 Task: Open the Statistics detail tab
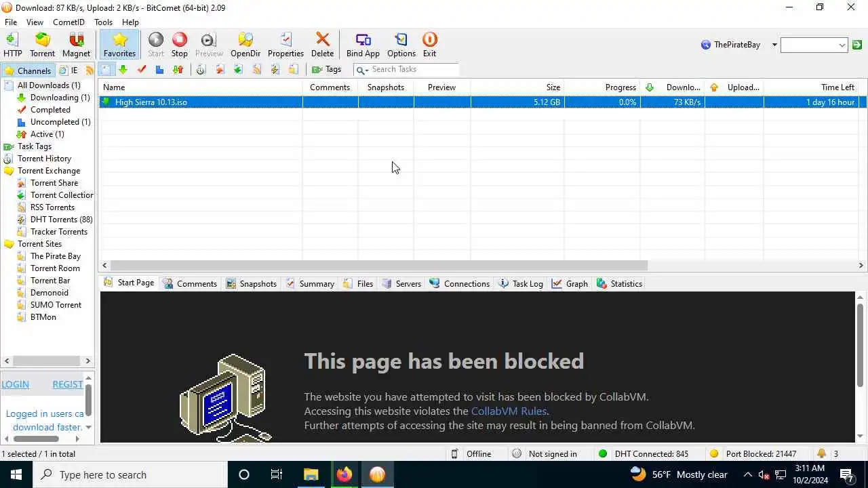click(x=619, y=283)
